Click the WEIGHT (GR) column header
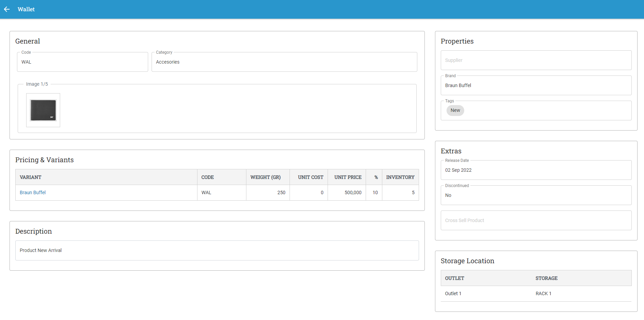Screen dimensions: 644x320 click(x=268, y=177)
